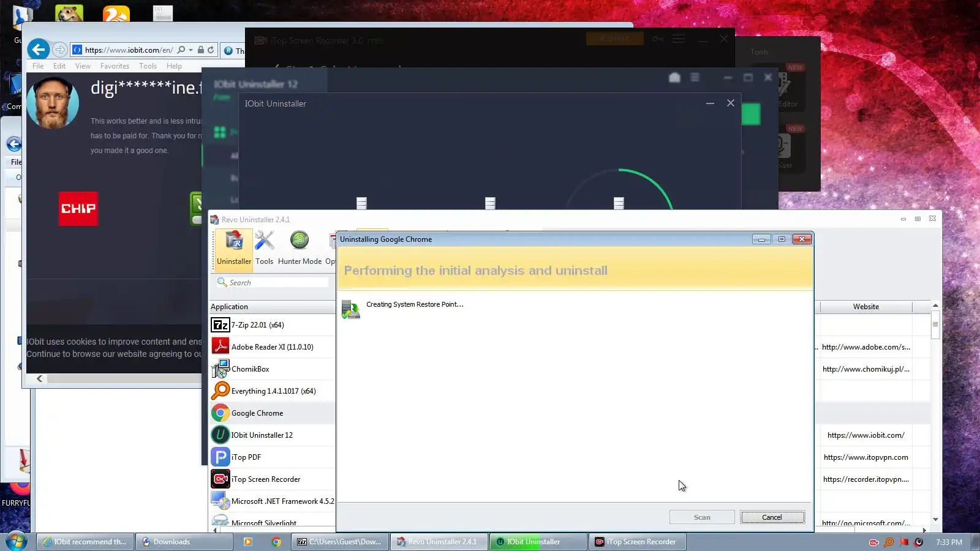
Task: Click the security lock icon in the IE address bar
Action: point(200,50)
